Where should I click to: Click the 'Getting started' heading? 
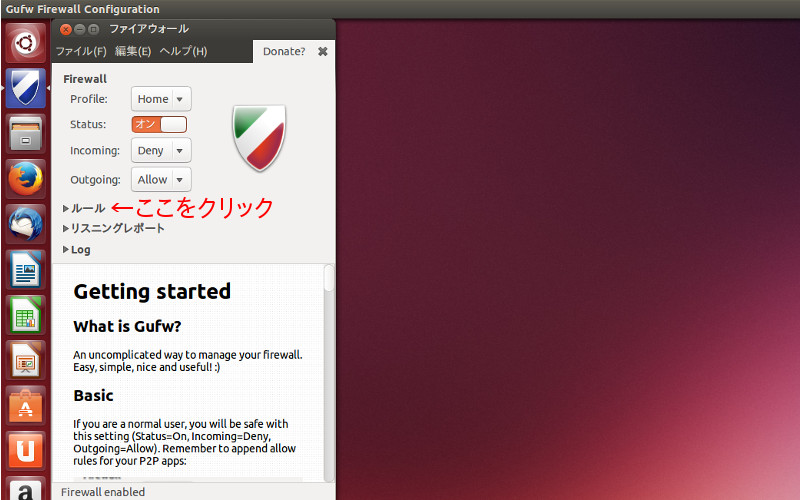[x=152, y=292]
